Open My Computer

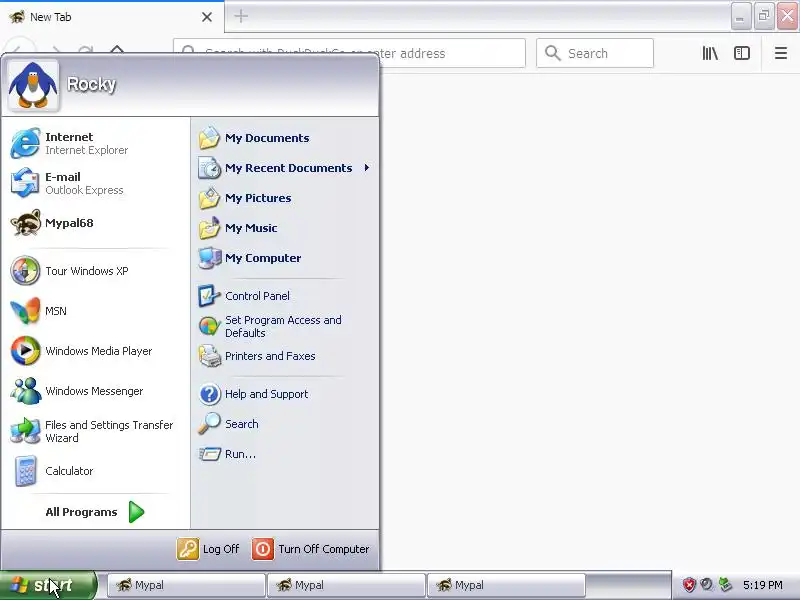284,258
